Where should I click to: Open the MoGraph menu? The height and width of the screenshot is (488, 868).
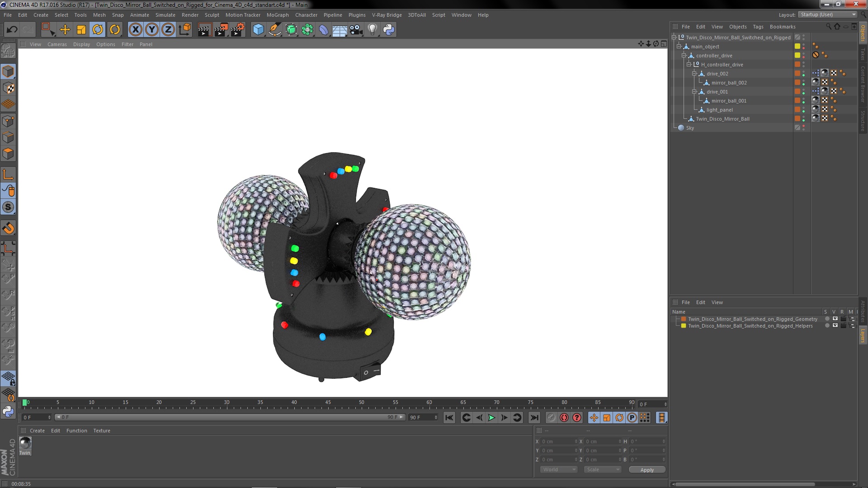[278, 15]
